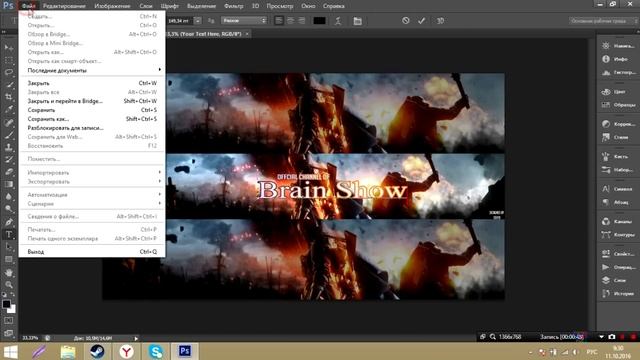Open the Изображение menu
This screenshot has height=360, width=640.
point(112,6)
